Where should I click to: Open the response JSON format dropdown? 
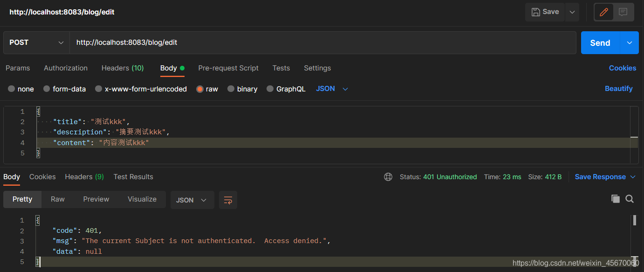tap(192, 200)
